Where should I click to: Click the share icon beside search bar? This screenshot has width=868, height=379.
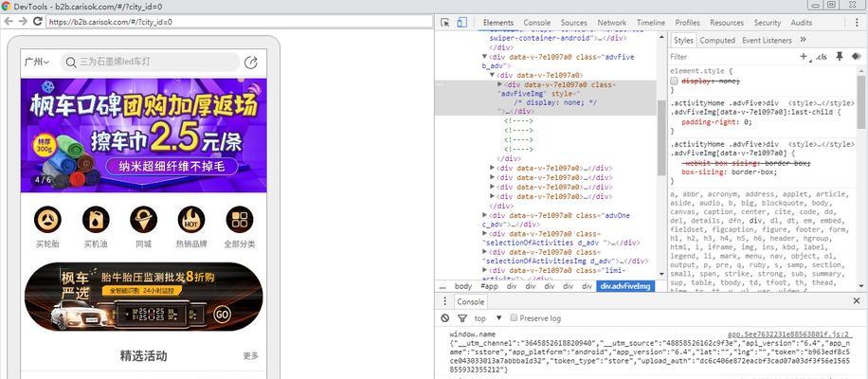click(251, 62)
